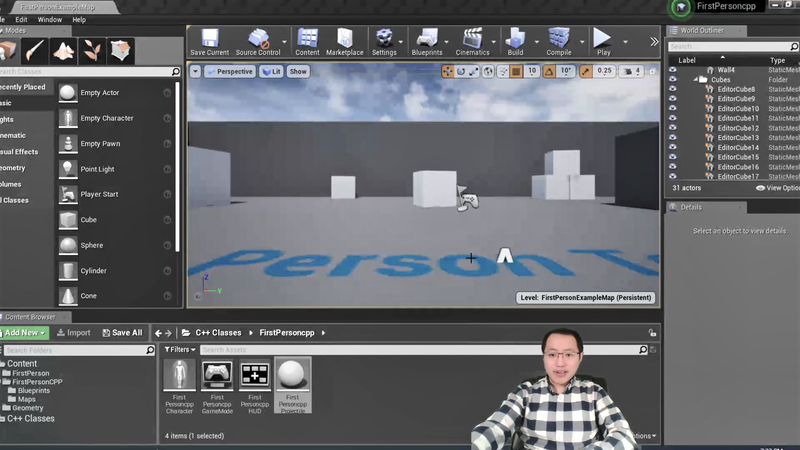Select the translate gizmo tool in viewport
This screenshot has width=800, height=450.
click(447, 71)
